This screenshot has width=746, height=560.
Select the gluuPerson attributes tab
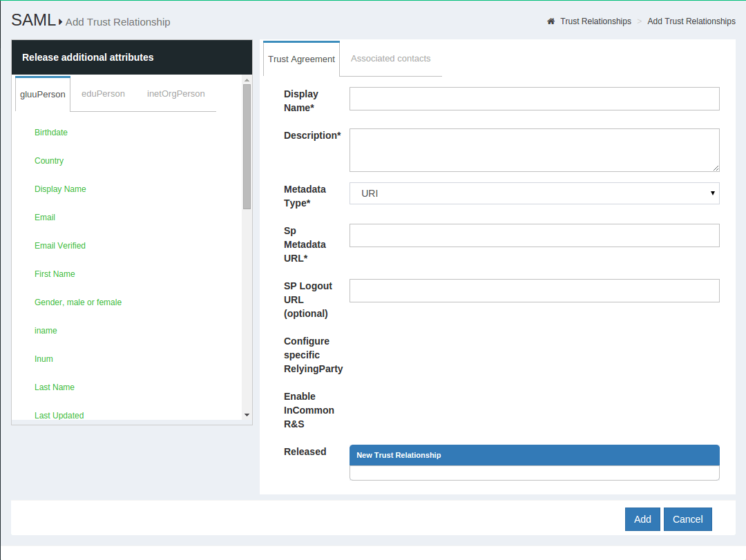[42, 93]
